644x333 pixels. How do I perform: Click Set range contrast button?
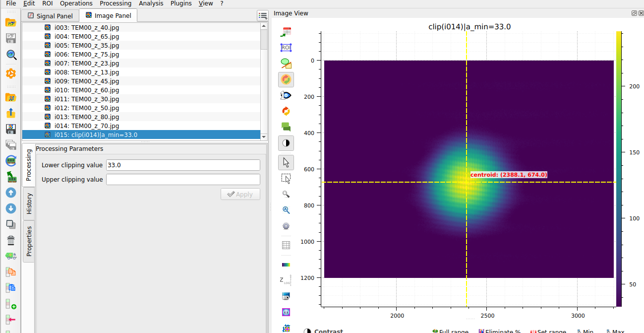tap(548, 331)
